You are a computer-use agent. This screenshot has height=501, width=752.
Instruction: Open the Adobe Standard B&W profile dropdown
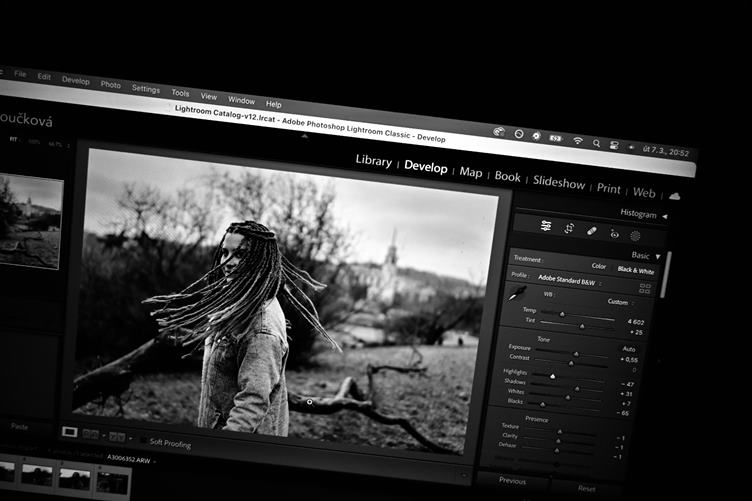point(569,280)
